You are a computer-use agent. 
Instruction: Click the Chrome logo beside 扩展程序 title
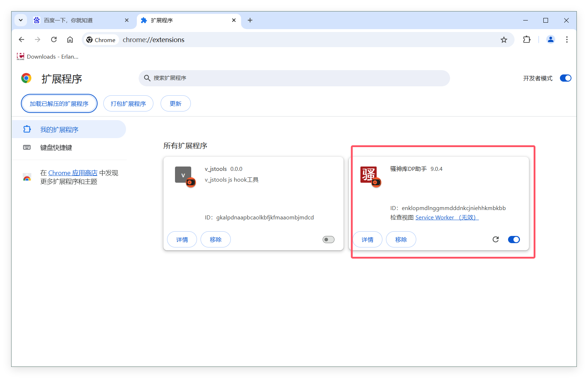[x=26, y=78]
